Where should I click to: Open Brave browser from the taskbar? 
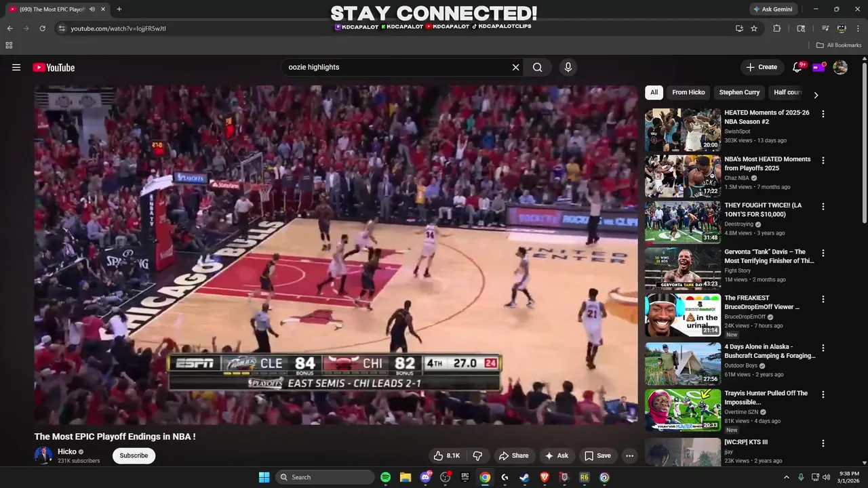[545, 477]
